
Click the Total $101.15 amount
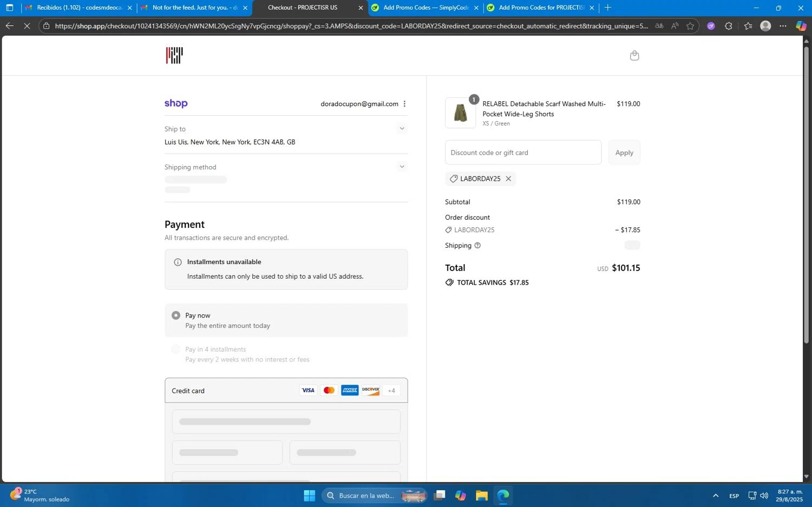pyautogui.click(x=626, y=268)
